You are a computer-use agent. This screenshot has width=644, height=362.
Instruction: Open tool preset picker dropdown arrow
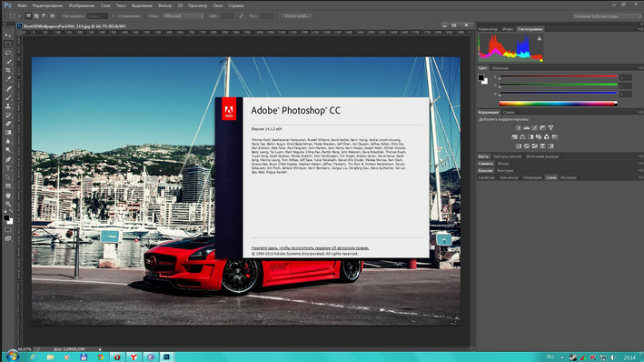pyautogui.click(x=19, y=16)
